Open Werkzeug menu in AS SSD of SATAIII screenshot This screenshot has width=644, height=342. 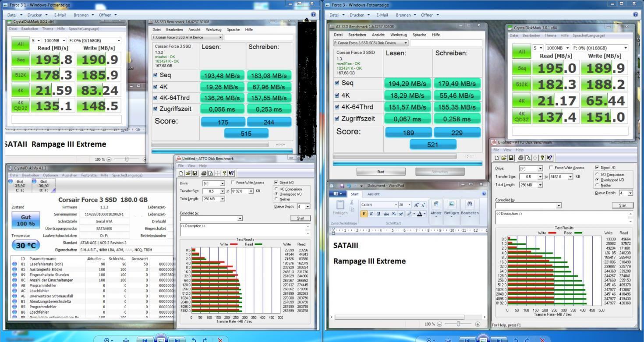(399, 35)
